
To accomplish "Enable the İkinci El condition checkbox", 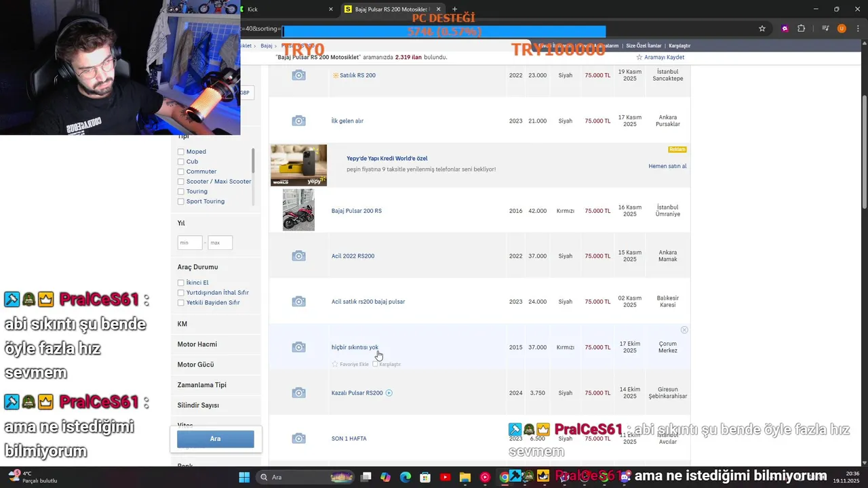I will point(181,283).
